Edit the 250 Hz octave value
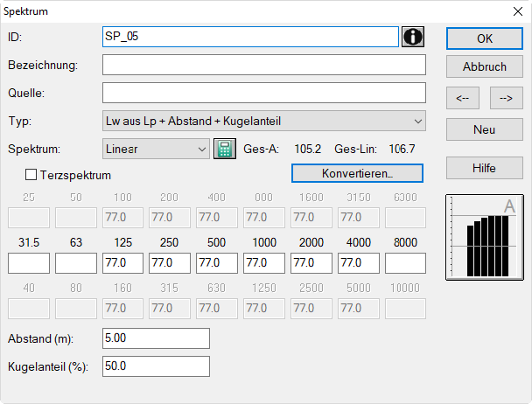The image size is (532, 404). coord(170,263)
